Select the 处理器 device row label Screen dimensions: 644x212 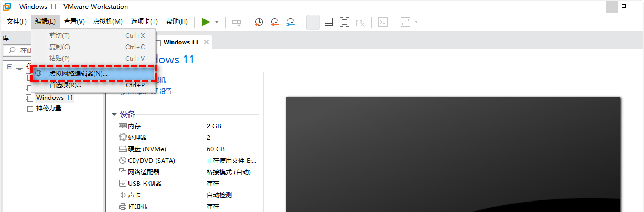137,138
